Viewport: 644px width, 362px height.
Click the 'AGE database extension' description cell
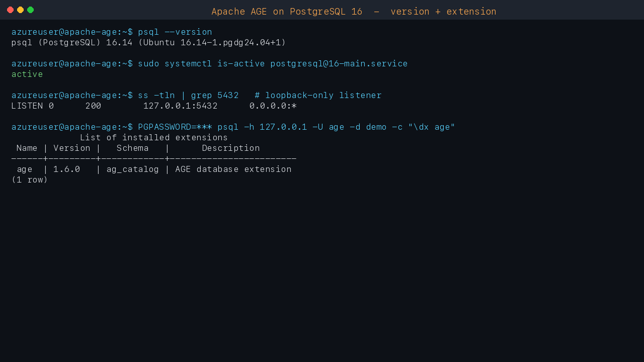tap(233, 169)
